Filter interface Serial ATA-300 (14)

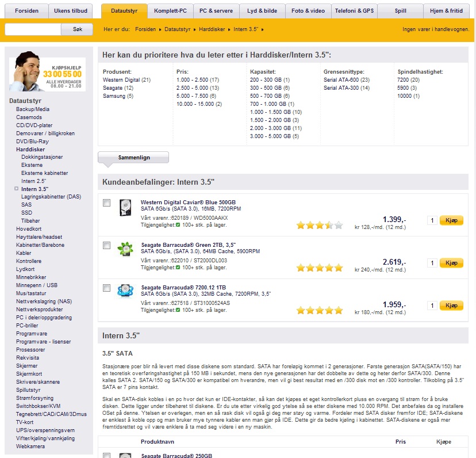pyautogui.click(x=347, y=88)
